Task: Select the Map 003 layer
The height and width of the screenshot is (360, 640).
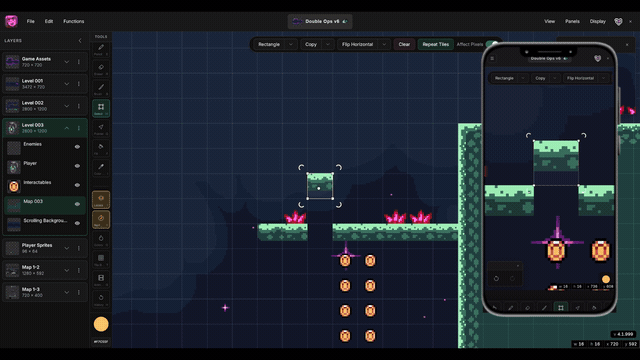Action: point(45,205)
